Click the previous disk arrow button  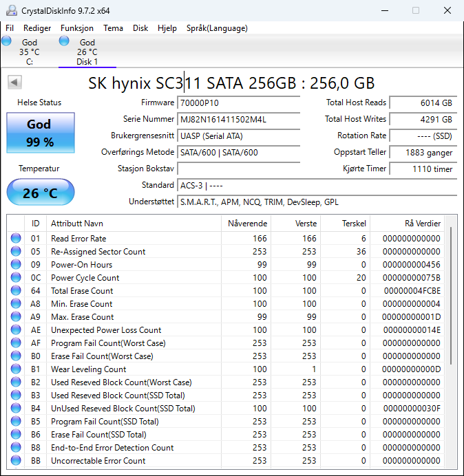(14, 82)
